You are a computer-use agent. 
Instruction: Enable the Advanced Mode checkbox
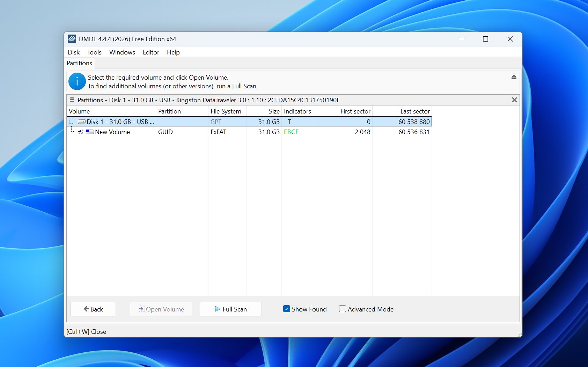343,309
